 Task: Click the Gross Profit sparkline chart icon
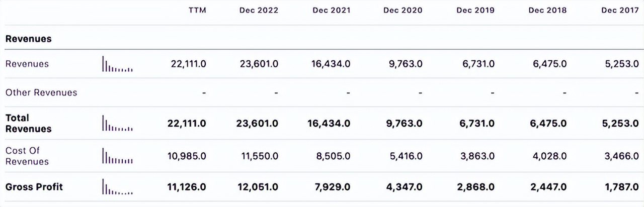(117, 187)
